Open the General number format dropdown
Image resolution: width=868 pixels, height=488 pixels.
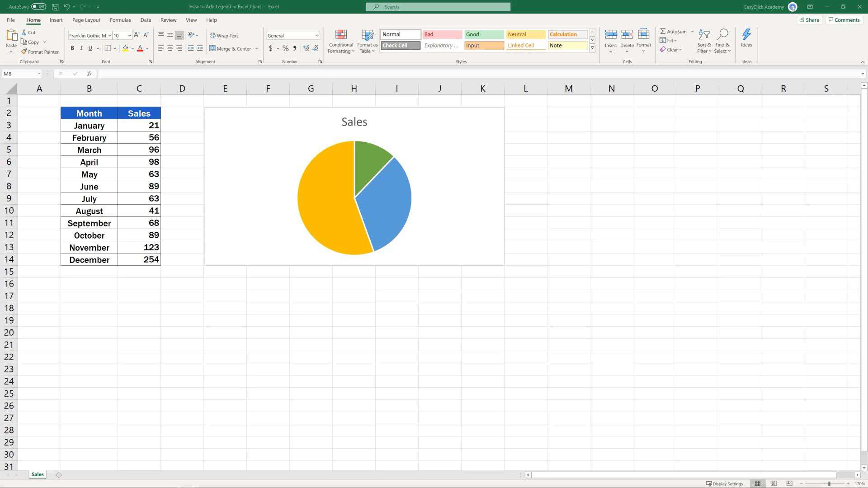[317, 36]
